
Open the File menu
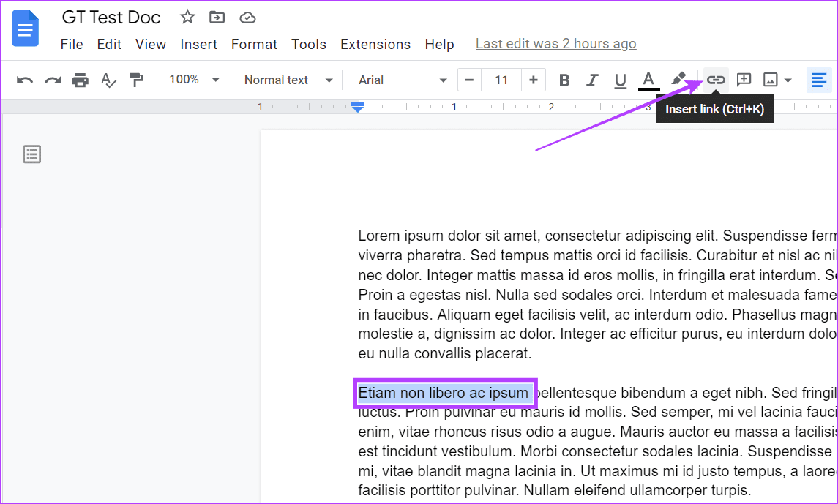72,45
